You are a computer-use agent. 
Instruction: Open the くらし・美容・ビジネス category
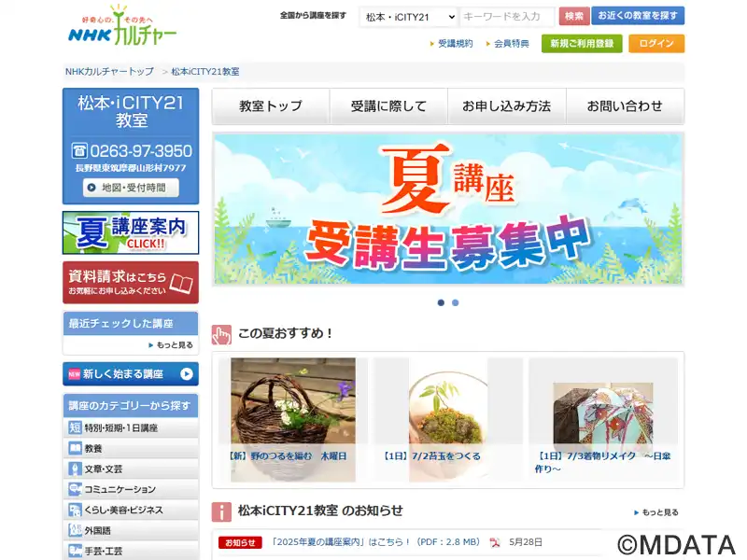131,510
